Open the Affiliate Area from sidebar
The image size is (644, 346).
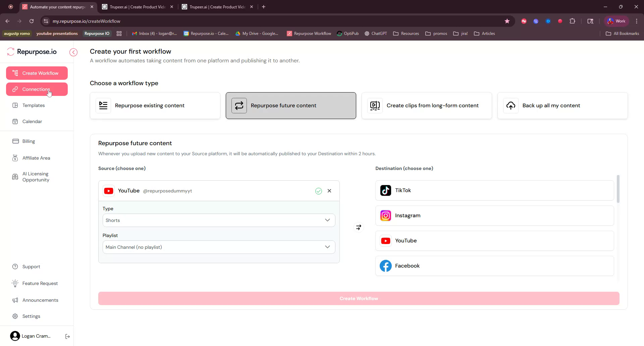click(x=36, y=158)
